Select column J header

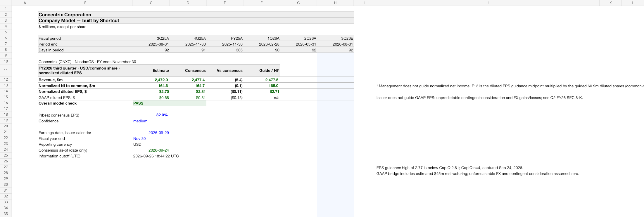coord(488,3)
